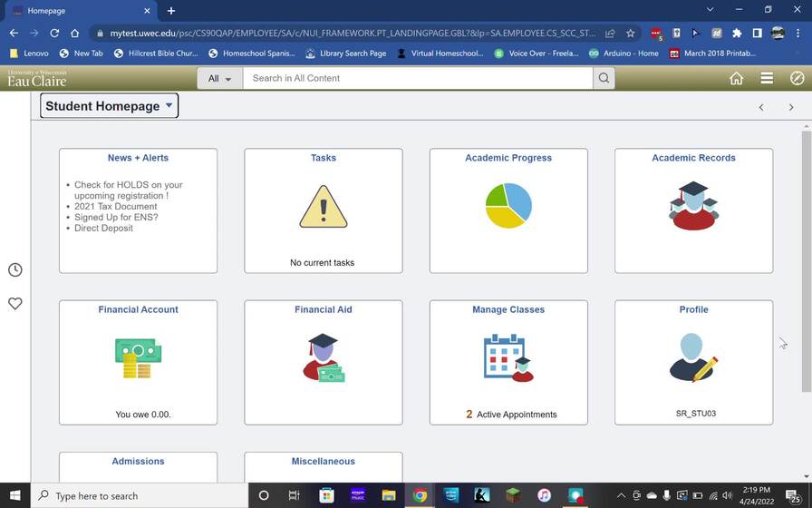Open Favorites heart icon in sidebar
The height and width of the screenshot is (508, 812).
pyautogui.click(x=15, y=304)
